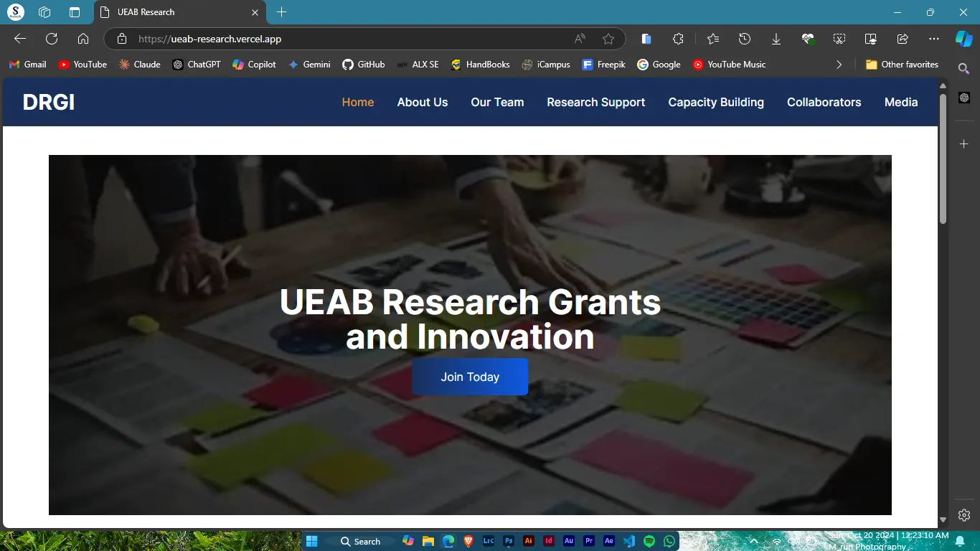Start a web capture screenshot
The image size is (980, 551).
839,39
